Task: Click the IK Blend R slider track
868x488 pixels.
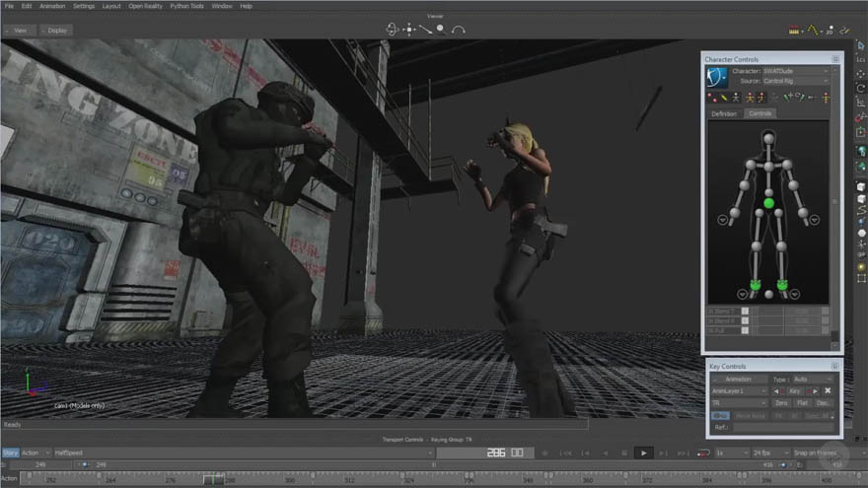Action: pyautogui.click(x=767, y=321)
